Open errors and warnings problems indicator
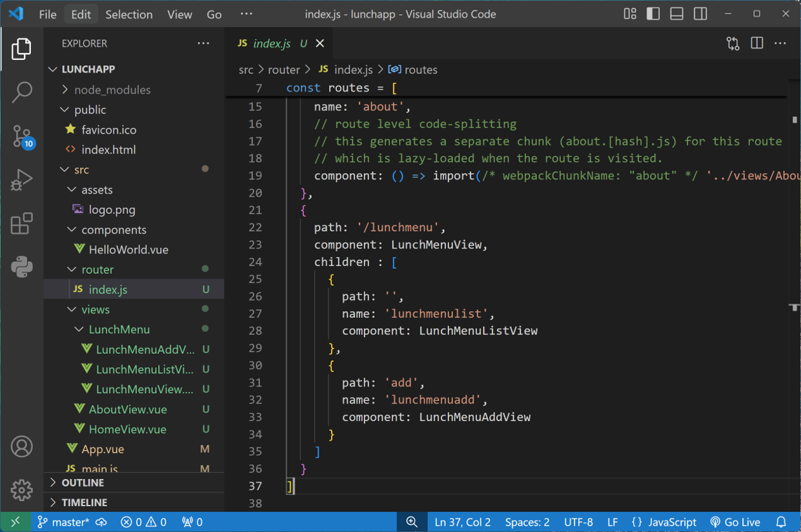 tap(144, 522)
